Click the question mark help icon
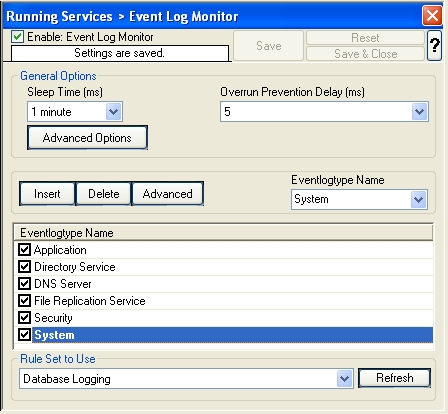This screenshot has width=448, height=414. [x=434, y=45]
